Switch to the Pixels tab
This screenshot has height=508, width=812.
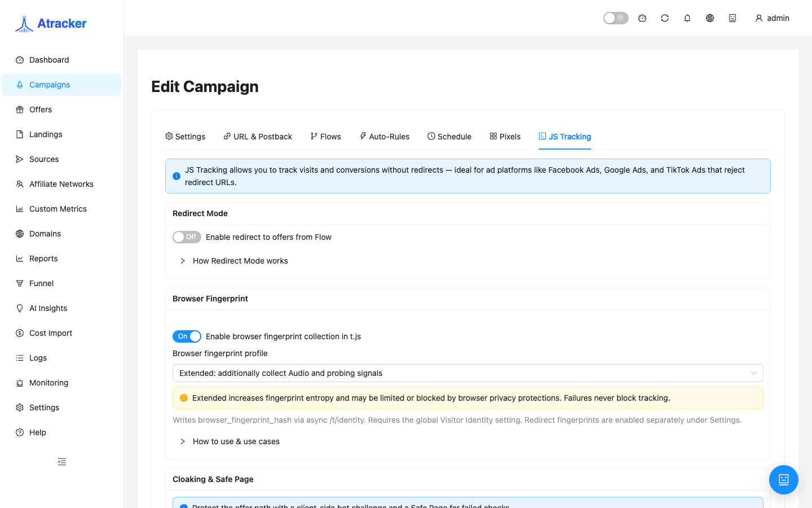[x=505, y=137]
